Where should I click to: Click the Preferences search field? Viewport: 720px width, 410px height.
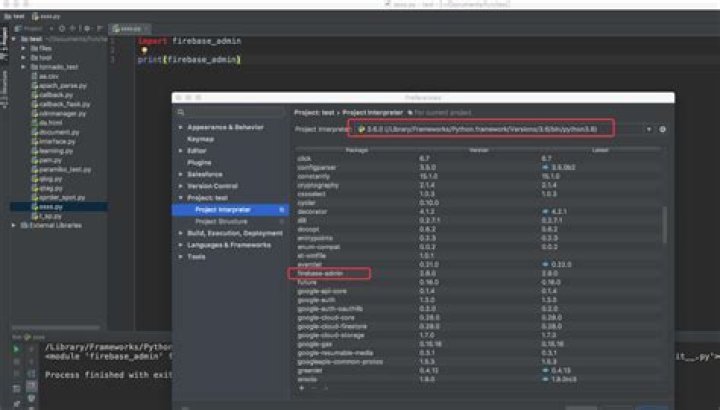230,112
